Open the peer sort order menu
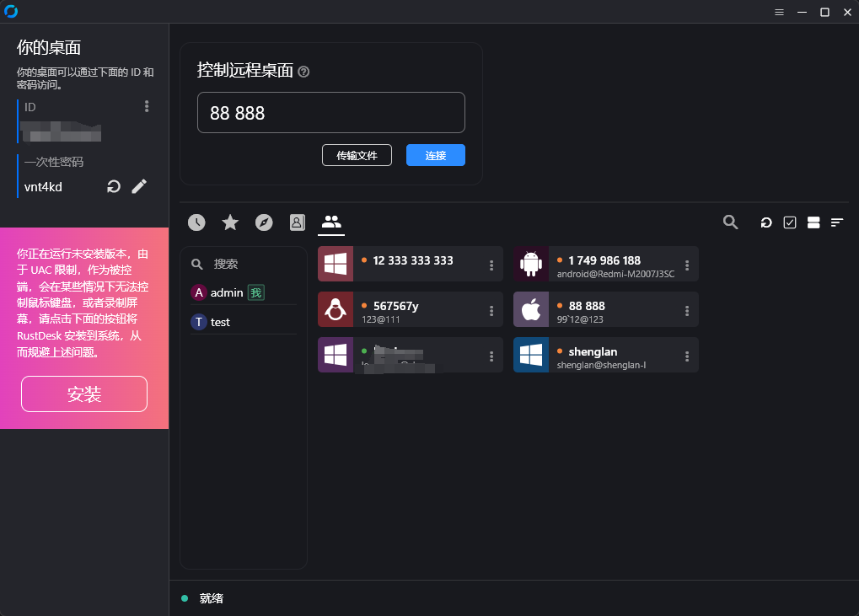The image size is (859, 616). (x=837, y=222)
